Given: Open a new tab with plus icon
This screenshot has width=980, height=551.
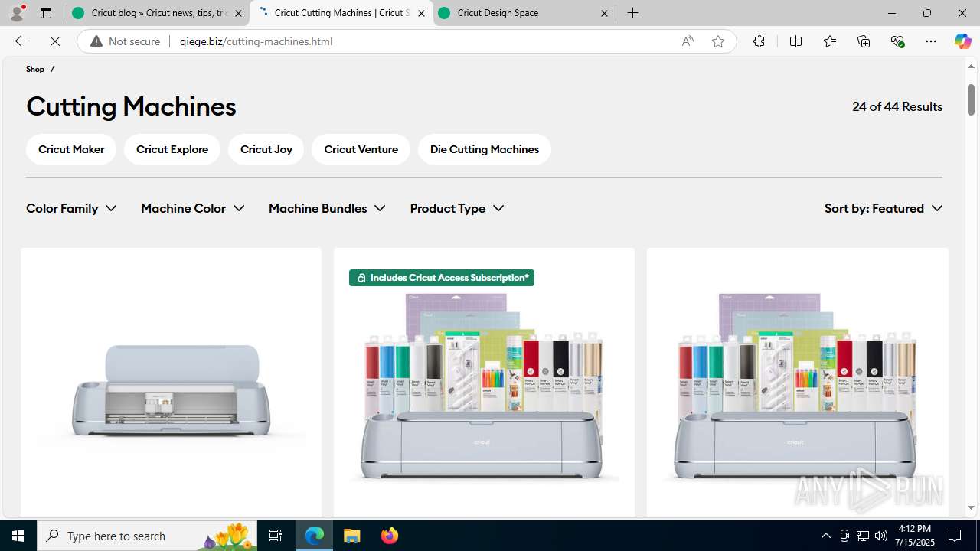Looking at the screenshot, I should coord(632,13).
